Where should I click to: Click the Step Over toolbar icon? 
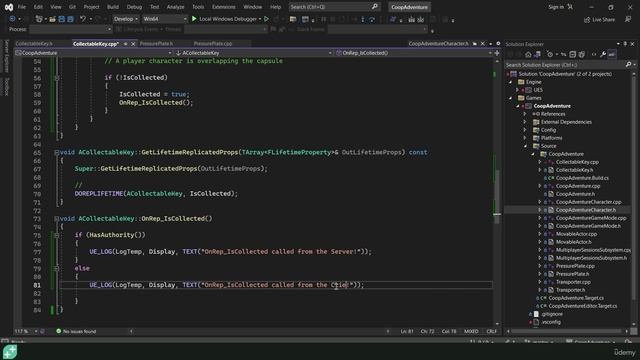point(372,20)
